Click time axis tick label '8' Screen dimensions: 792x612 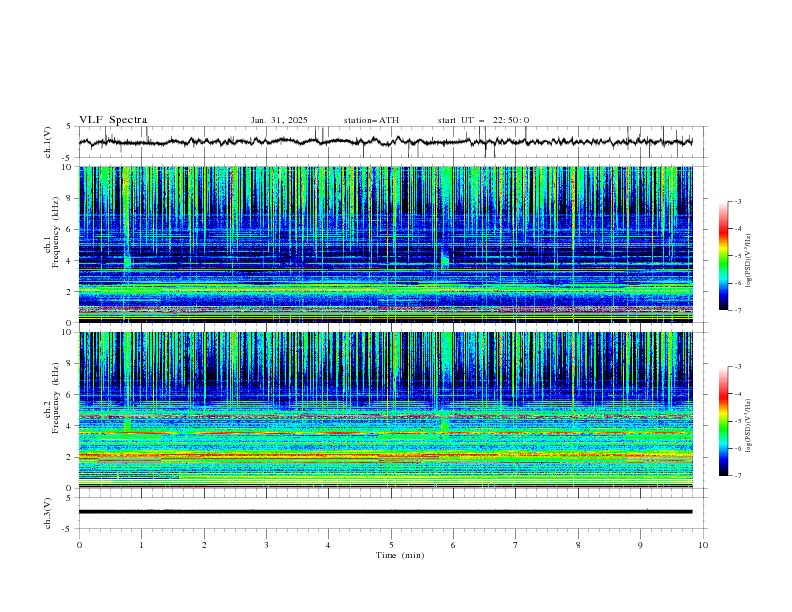coord(578,545)
